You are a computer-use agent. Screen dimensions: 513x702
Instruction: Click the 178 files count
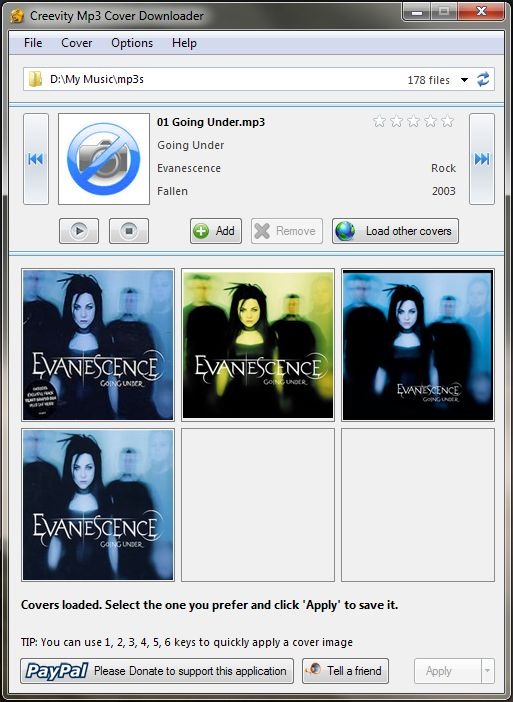[x=428, y=80]
